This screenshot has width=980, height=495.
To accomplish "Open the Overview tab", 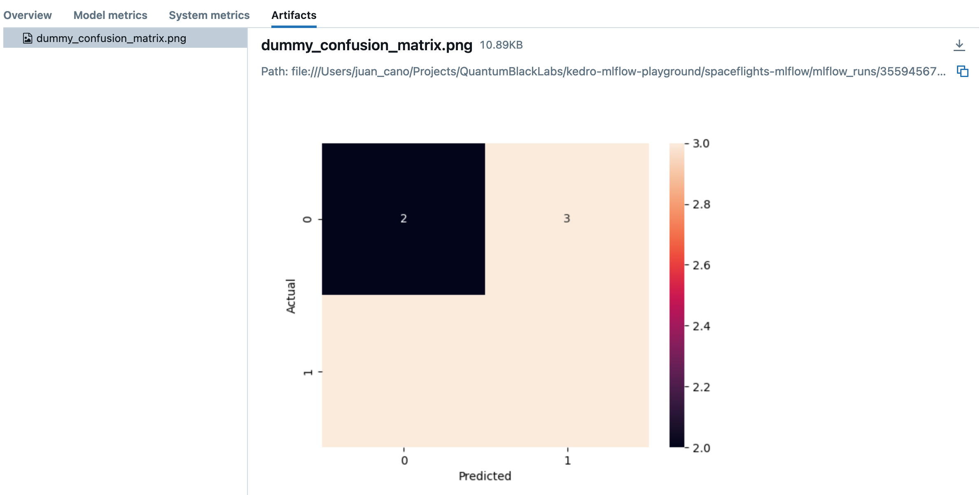I will click(x=28, y=15).
